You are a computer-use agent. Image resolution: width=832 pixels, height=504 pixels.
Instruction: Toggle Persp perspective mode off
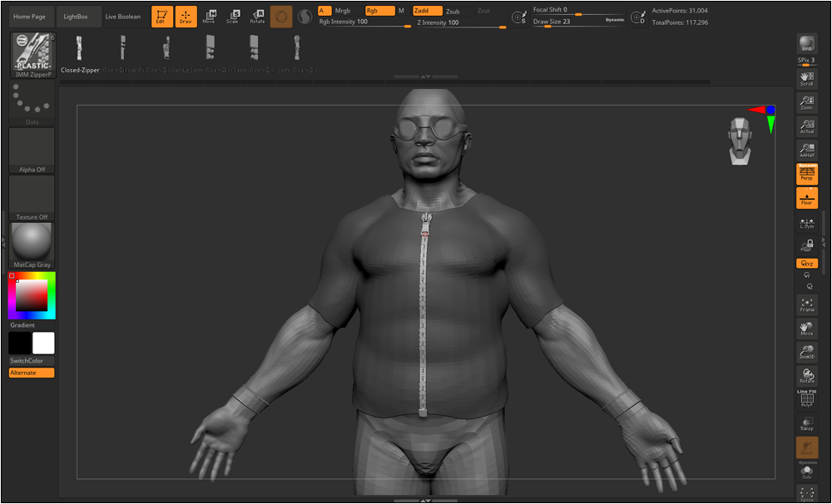(806, 173)
